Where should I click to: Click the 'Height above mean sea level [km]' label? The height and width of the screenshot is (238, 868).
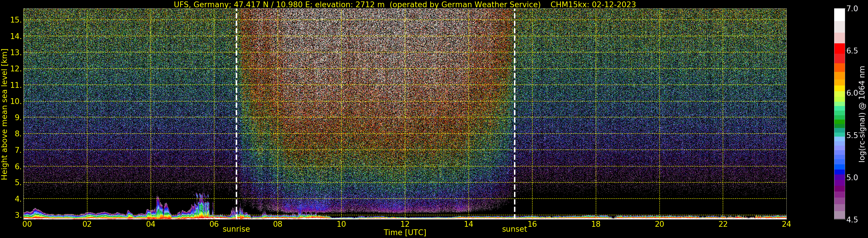[4, 114]
